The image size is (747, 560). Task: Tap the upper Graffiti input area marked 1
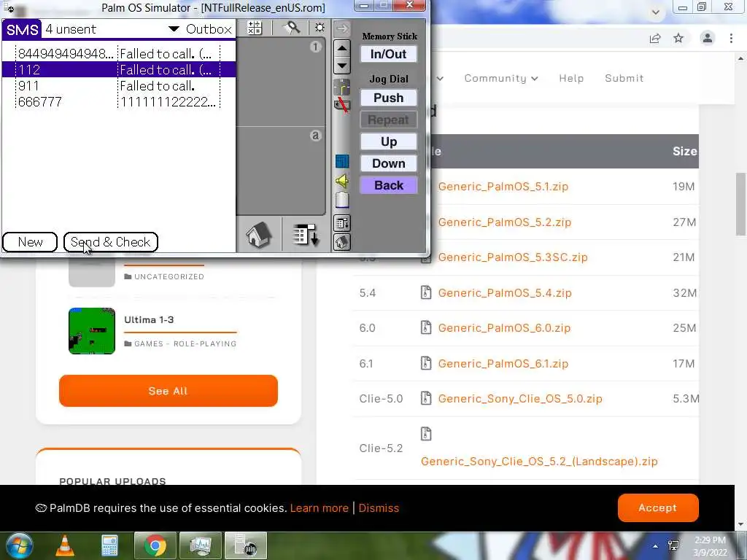[281, 82]
